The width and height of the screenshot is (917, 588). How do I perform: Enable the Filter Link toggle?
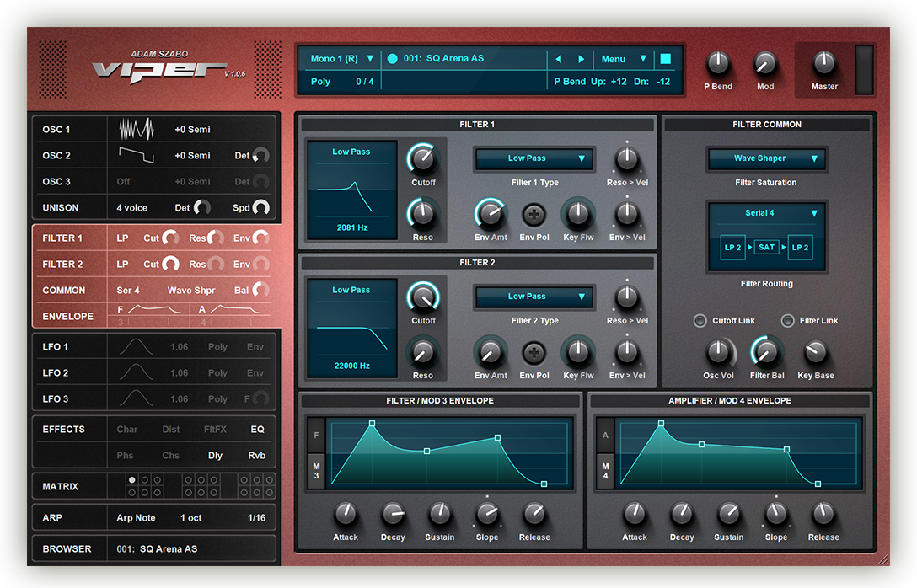[x=787, y=321]
